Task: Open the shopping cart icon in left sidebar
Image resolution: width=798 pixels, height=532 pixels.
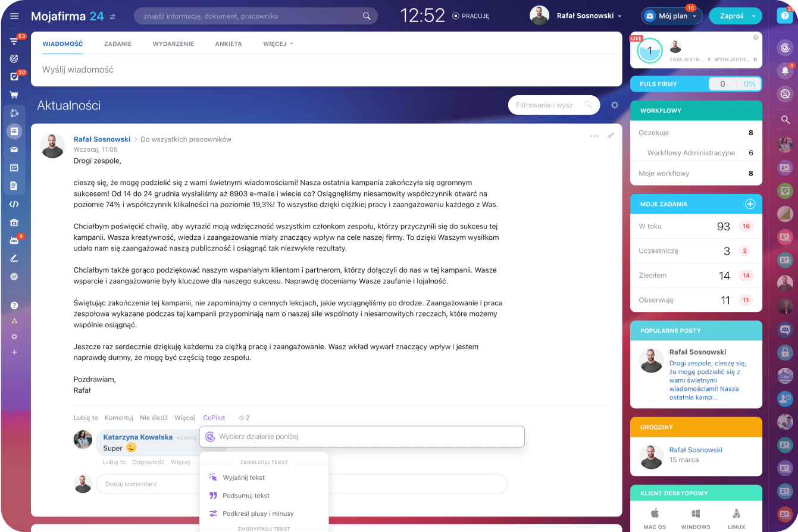Action: tap(14, 95)
